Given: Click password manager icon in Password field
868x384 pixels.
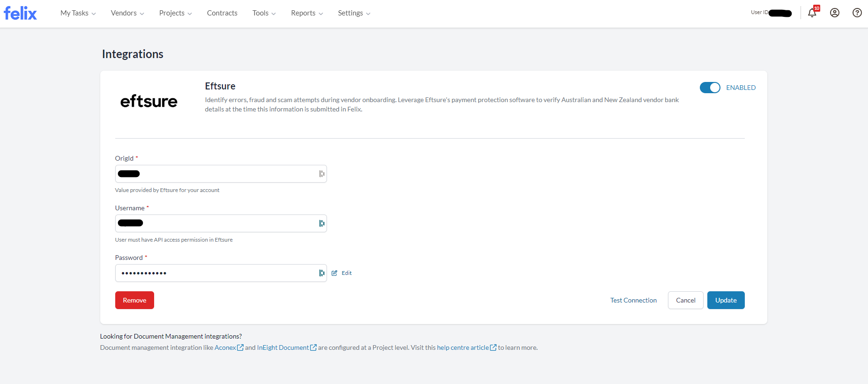Looking at the screenshot, I should point(322,273).
